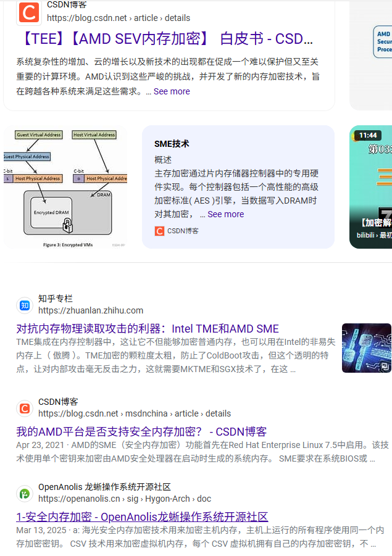This screenshot has height=556, width=392.
Task: Click the bilibili source label on the video card
Action: pos(374,235)
